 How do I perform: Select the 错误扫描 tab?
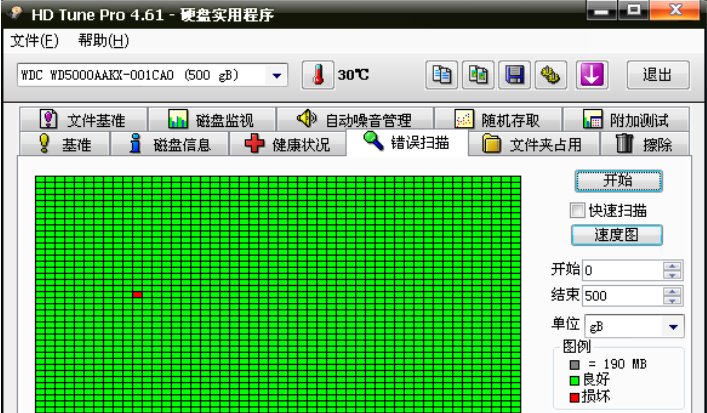(x=407, y=142)
